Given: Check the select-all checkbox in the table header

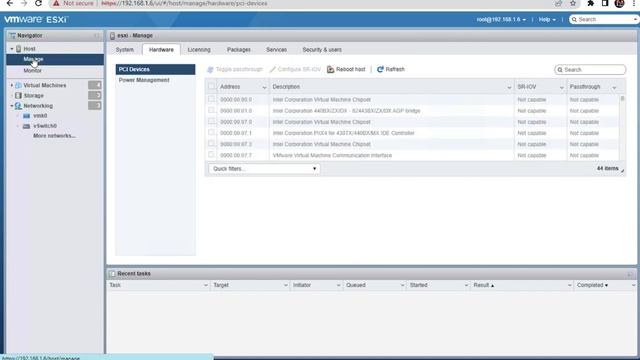Looking at the screenshot, I should (x=211, y=86).
